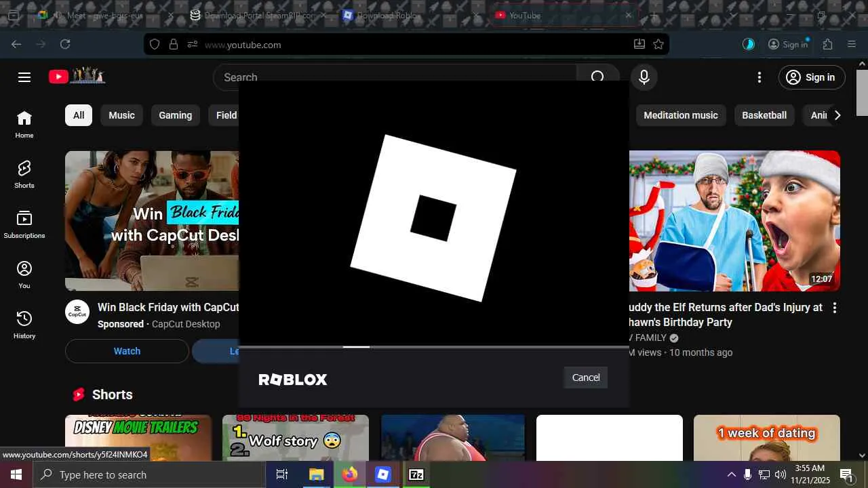The height and width of the screenshot is (488, 868).
Task: Filter videos by Gaming chip
Action: pyautogui.click(x=175, y=115)
